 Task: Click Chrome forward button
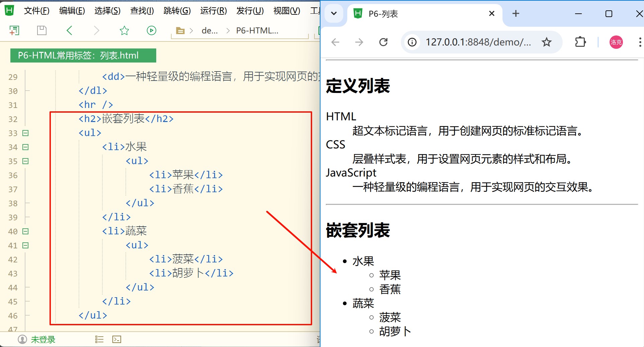coord(359,42)
